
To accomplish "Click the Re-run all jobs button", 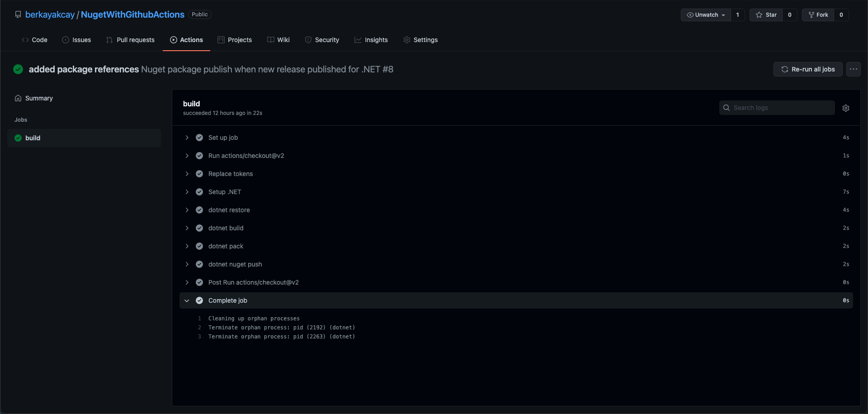I will 808,69.
